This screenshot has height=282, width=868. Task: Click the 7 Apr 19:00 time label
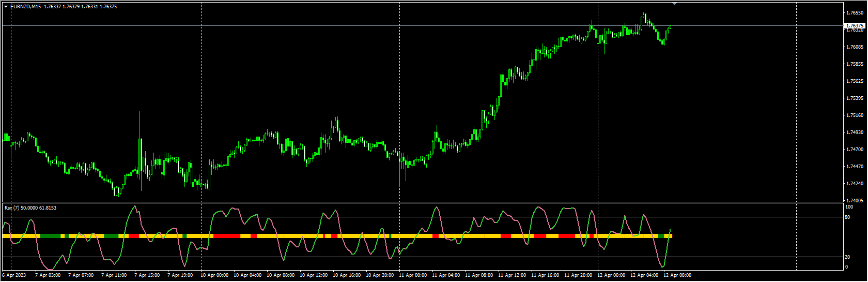coord(180,275)
